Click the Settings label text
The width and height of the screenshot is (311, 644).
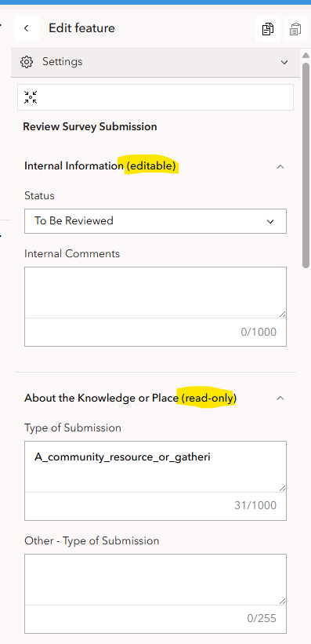63,62
